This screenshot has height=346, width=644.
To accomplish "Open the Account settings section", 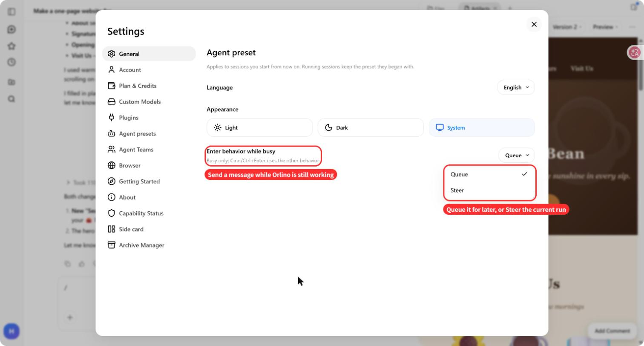I will click(x=149, y=70).
